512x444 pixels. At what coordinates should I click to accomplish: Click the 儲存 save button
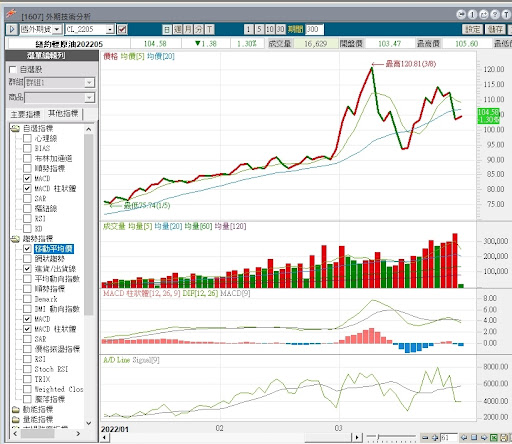pos(495,29)
